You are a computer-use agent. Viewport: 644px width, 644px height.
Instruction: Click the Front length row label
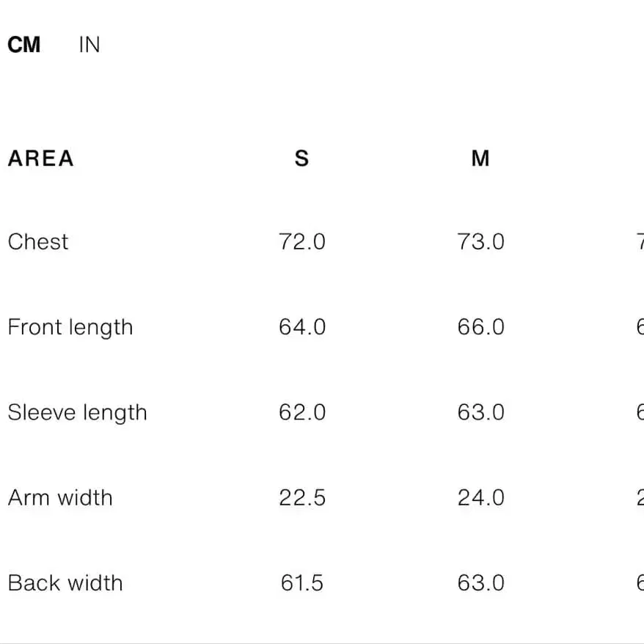(x=70, y=327)
